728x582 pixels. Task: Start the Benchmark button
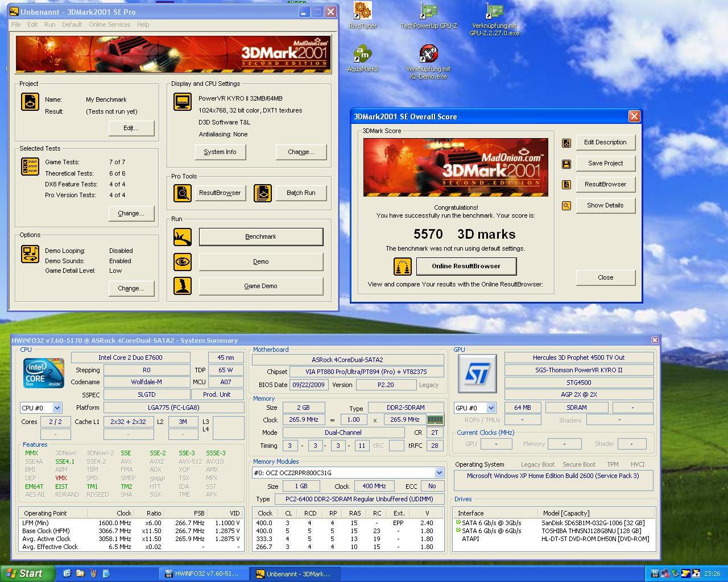pyautogui.click(x=261, y=237)
